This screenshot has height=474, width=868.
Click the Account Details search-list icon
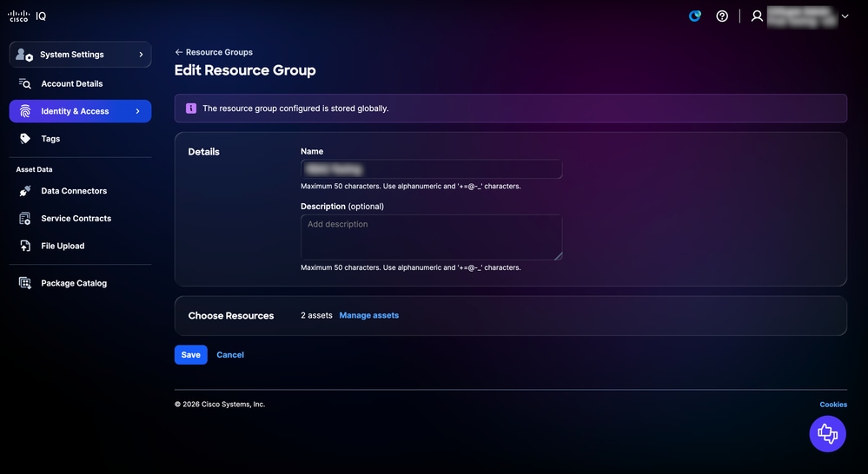[x=25, y=83]
